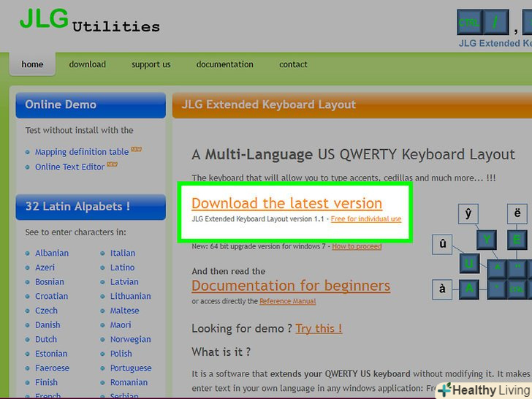Select the Estonian language link

(51, 354)
